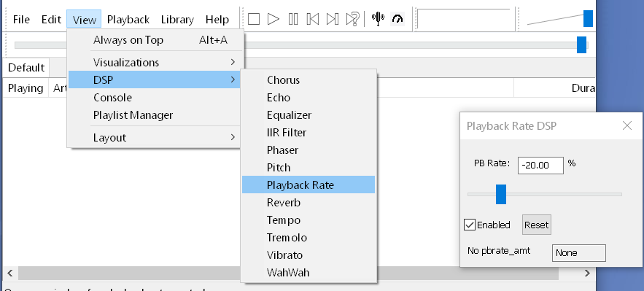Click the horizontal scrollbar left arrow

pyautogui.click(x=10, y=273)
